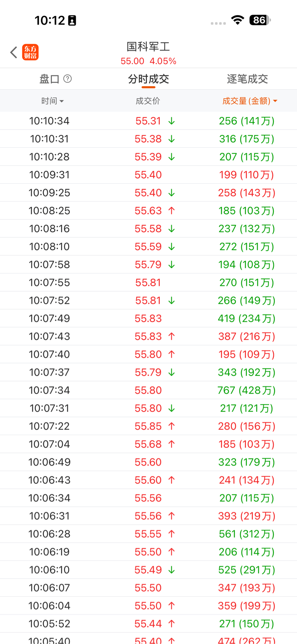Tap the Wi-Fi status icon
297x644 pixels.
point(237,20)
